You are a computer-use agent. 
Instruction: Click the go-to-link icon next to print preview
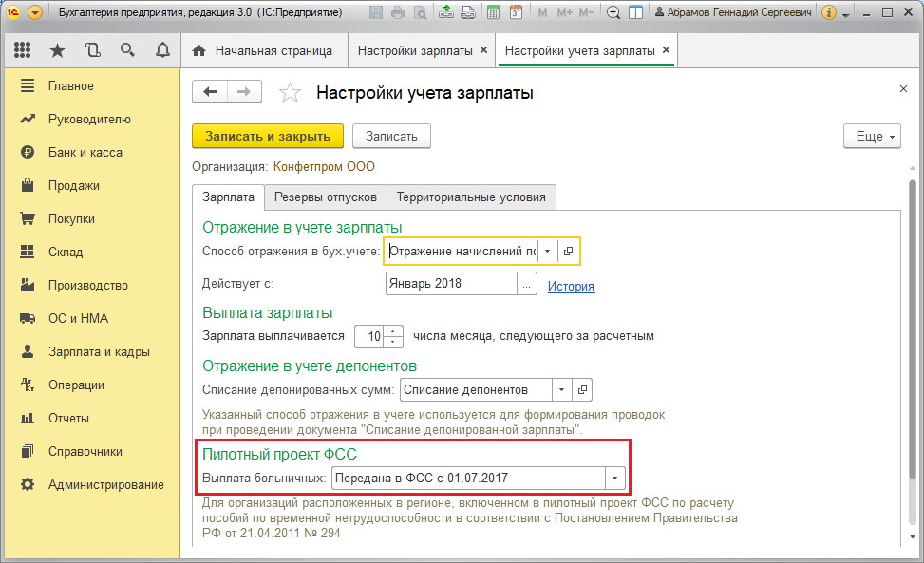tap(468, 12)
